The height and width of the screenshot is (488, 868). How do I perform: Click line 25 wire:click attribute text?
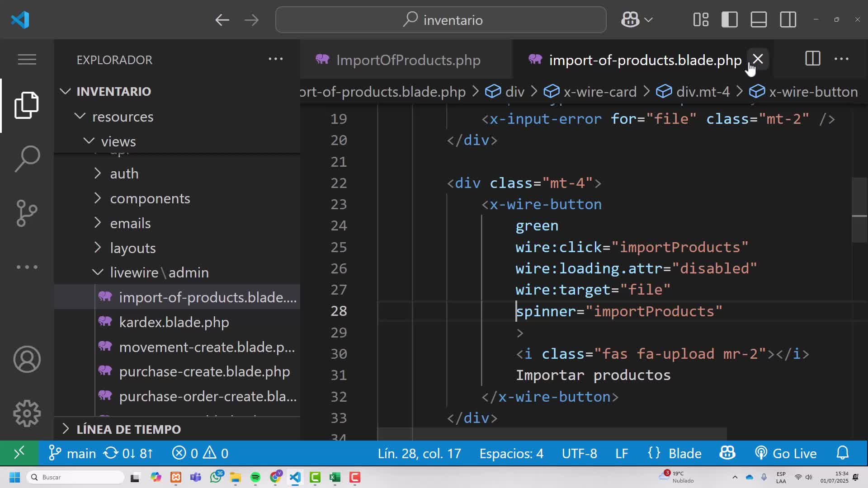tap(632, 247)
